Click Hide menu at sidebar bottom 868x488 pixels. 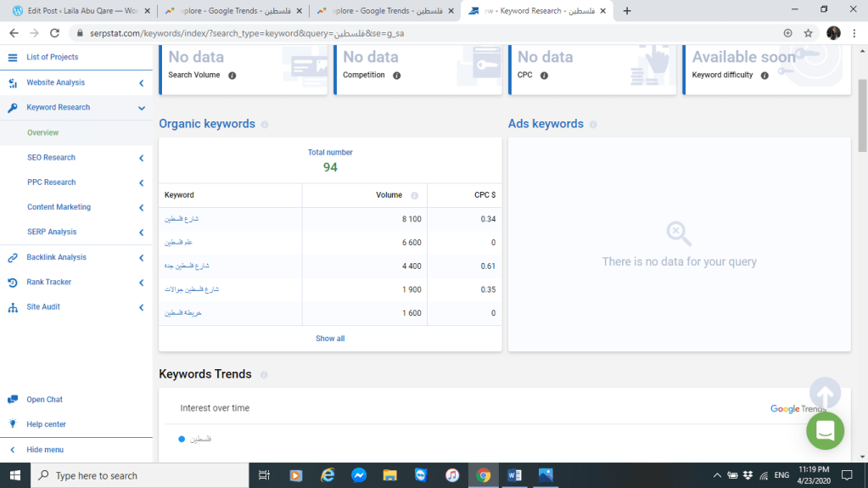[44, 450]
